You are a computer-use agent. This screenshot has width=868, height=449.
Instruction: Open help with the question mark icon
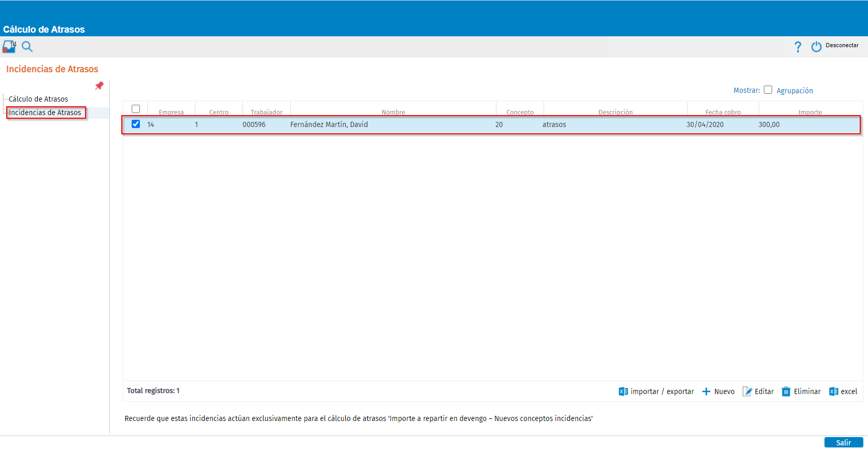(798, 47)
